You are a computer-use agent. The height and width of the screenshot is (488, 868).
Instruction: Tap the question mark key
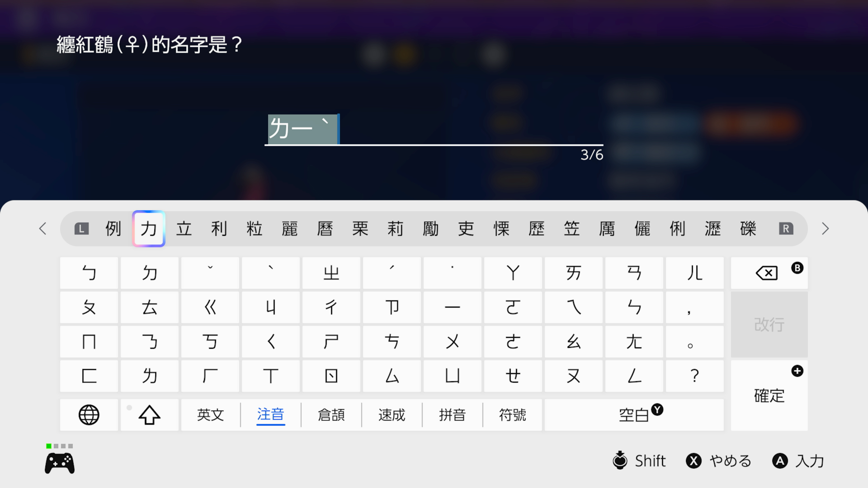[695, 376]
